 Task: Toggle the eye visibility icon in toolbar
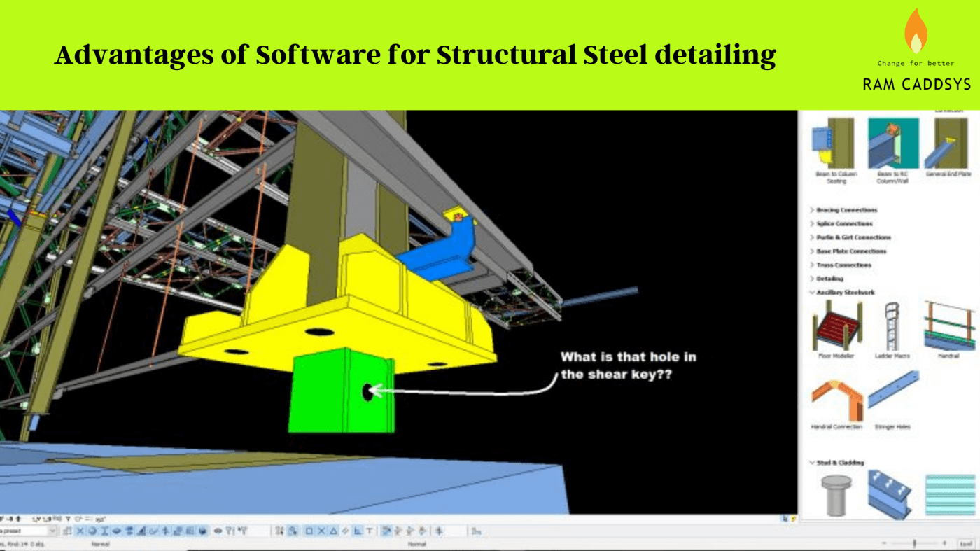tap(218, 531)
